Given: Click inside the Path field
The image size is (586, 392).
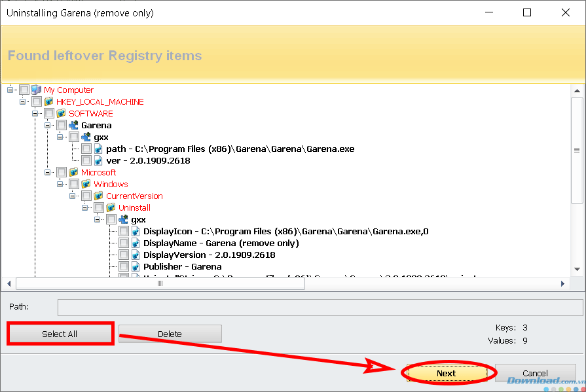Looking at the screenshot, I should point(320,307).
